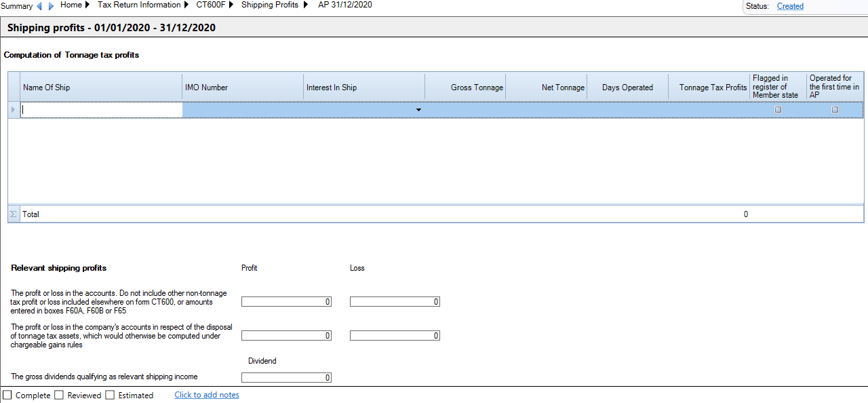The width and height of the screenshot is (868, 403).
Task: Open the Created status link
Action: [790, 6]
